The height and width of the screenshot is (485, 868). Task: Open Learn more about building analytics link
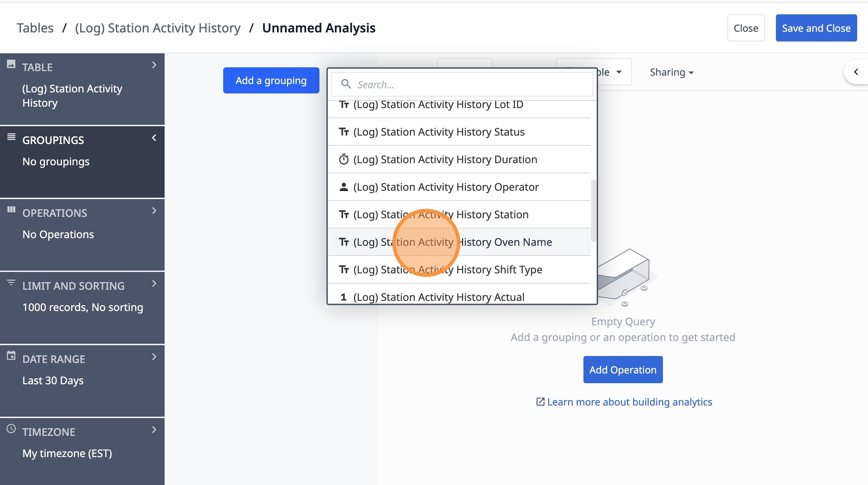click(x=629, y=402)
